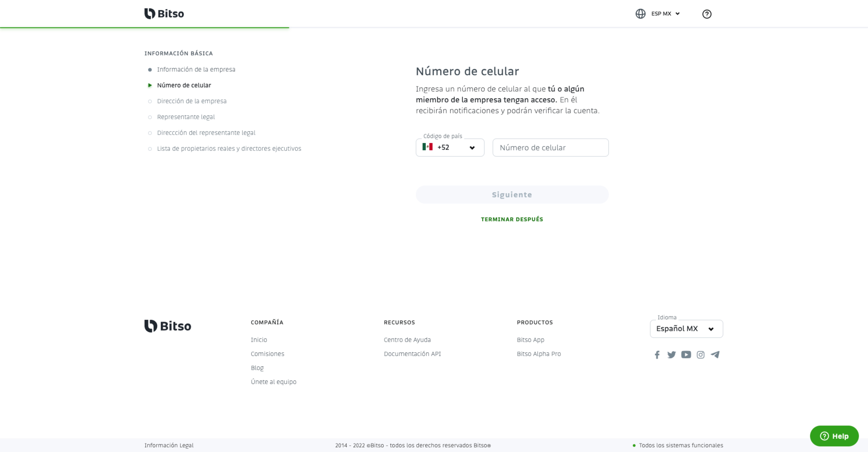Click the Bitso logo in the header
This screenshot has height=452, width=868.
164,13
